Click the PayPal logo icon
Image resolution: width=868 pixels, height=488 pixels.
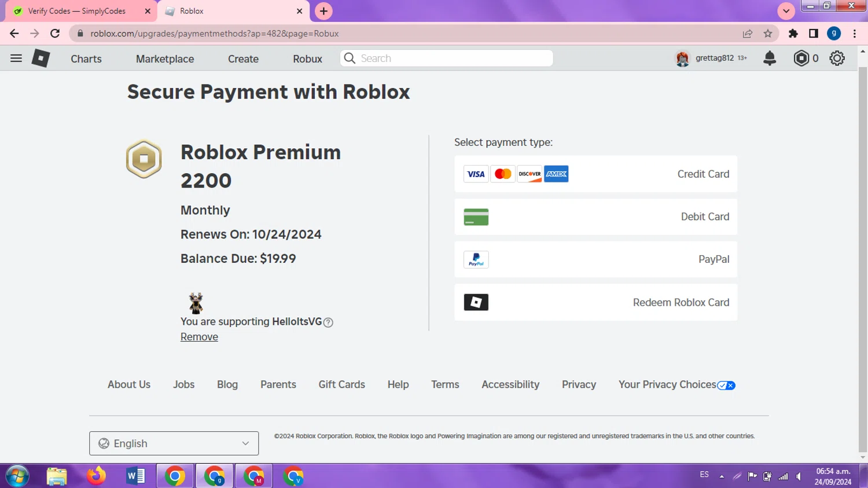476,259
